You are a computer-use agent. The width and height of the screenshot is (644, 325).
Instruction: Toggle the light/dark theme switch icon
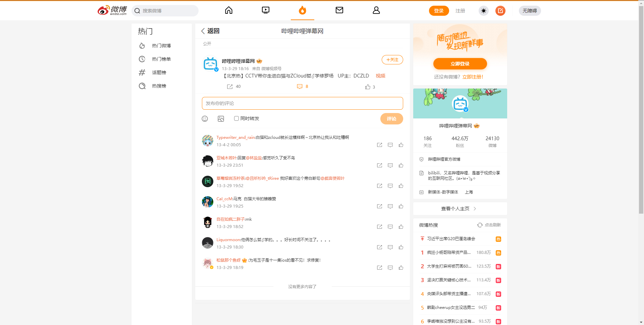point(483,11)
